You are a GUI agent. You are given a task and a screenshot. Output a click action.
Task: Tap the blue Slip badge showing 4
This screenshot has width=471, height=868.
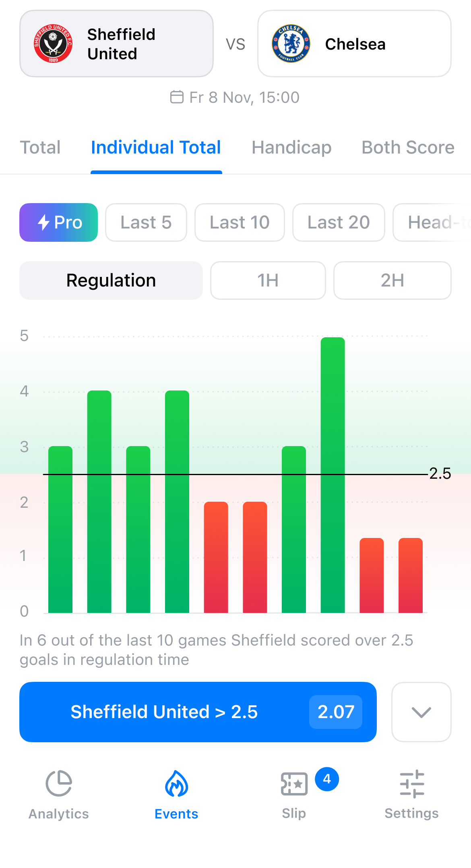[327, 779]
